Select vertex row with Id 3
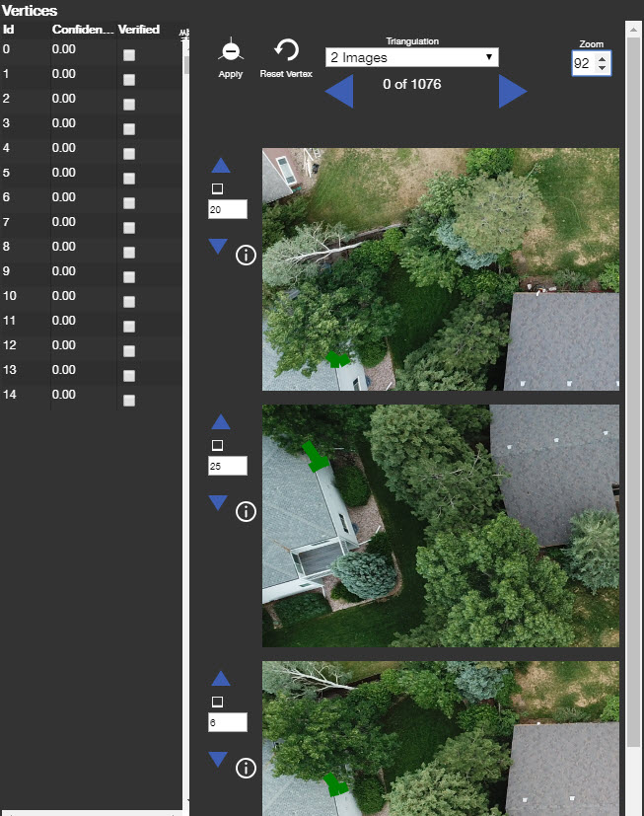Image resolution: width=644 pixels, height=816 pixels. pyautogui.click(x=59, y=123)
